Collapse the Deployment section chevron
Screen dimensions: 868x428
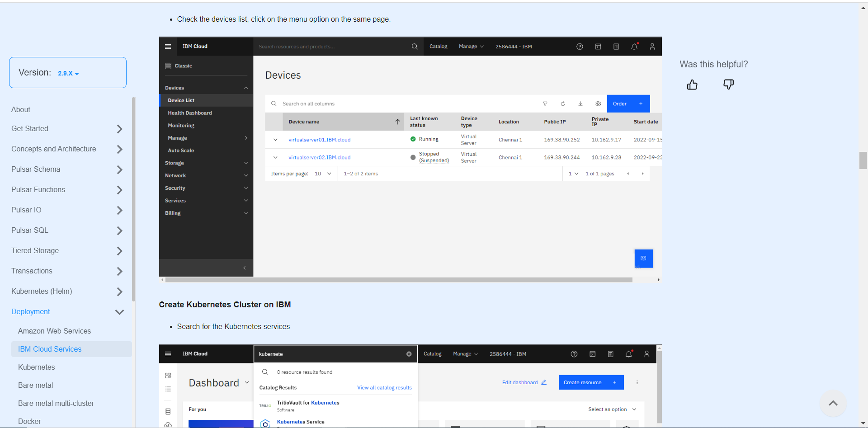coord(119,312)
